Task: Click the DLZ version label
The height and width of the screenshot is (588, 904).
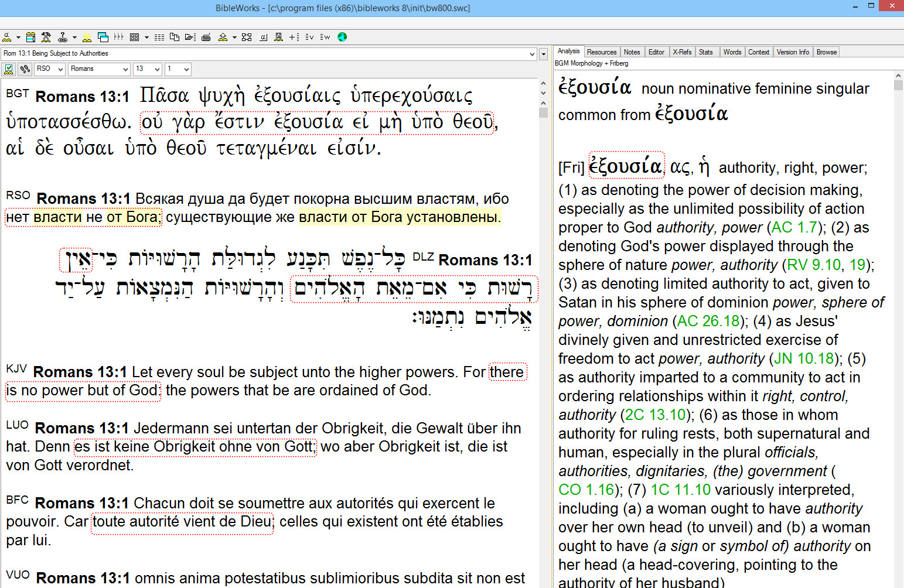Action: tap(423, 257)
